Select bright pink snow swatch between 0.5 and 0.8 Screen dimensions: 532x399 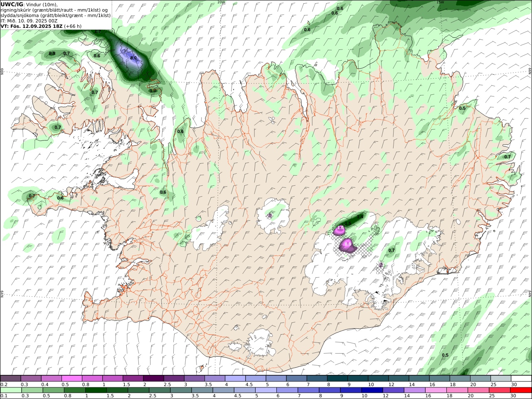(x=71, y=378)
